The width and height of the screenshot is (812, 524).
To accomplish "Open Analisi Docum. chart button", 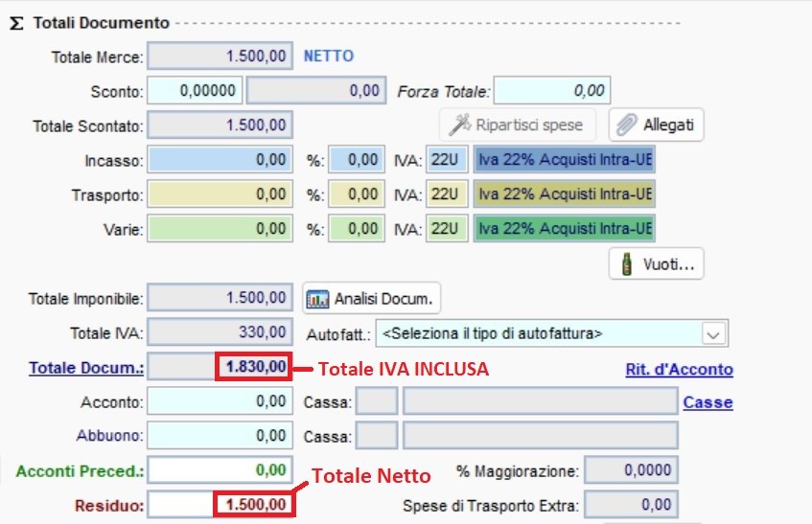I will coord(372,299).
